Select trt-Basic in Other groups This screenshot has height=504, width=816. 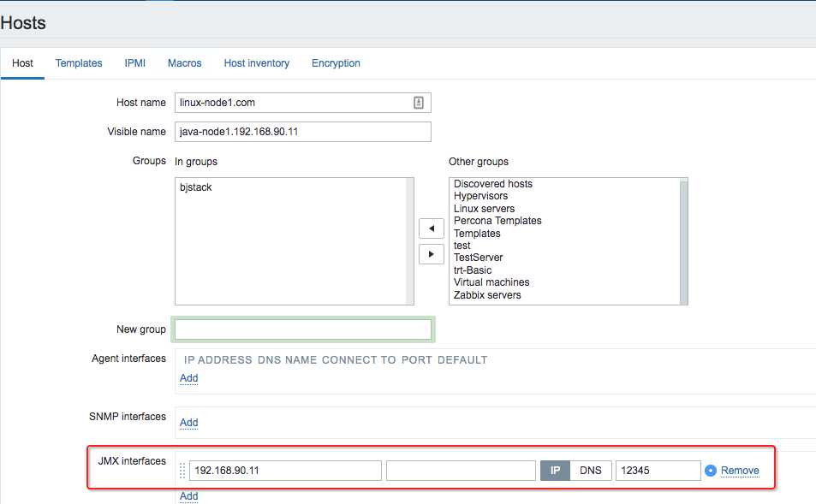[x=472, y=270]
